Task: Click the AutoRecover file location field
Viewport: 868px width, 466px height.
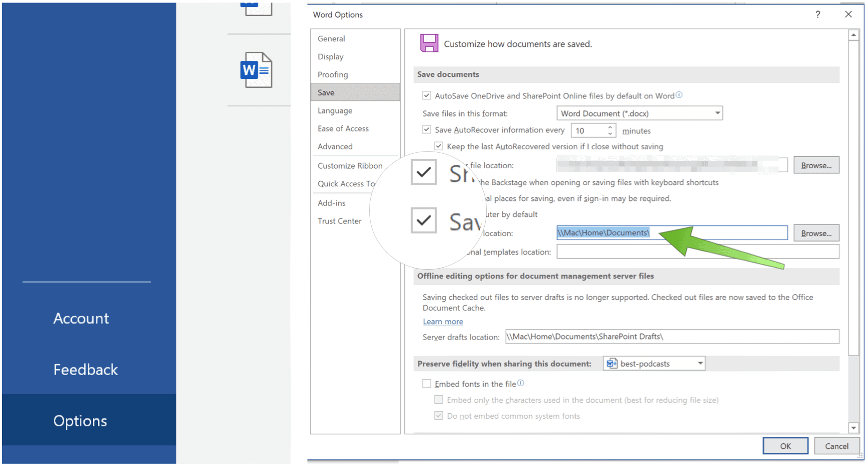Action: pyautogui.click(x=672, y=164)
